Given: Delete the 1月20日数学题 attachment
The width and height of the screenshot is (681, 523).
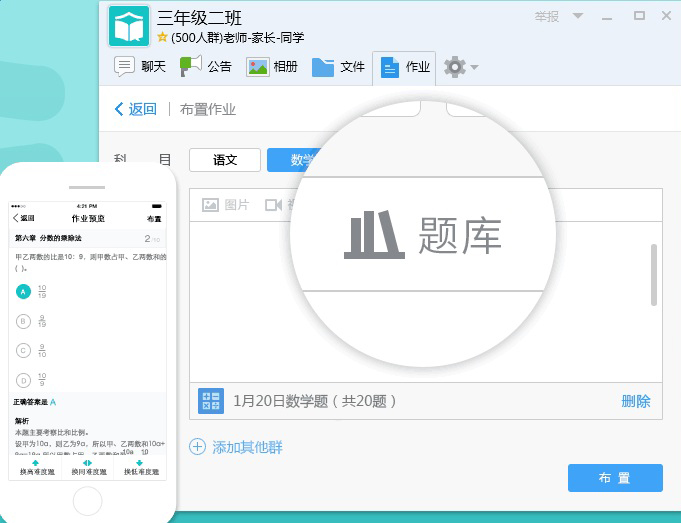Looking at the screenshot, I should pos(635,401).
